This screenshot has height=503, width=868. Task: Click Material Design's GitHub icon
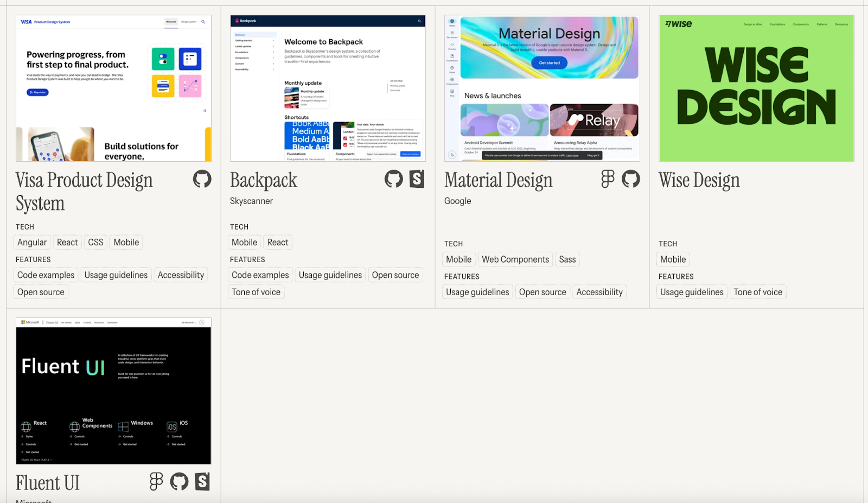(630, 179)
